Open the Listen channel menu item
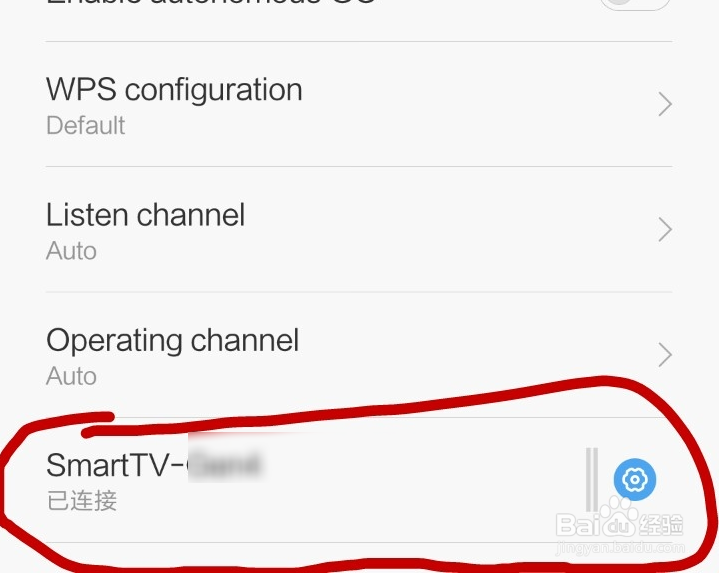The height and width of the screenshot is (573, 724). 359,229
